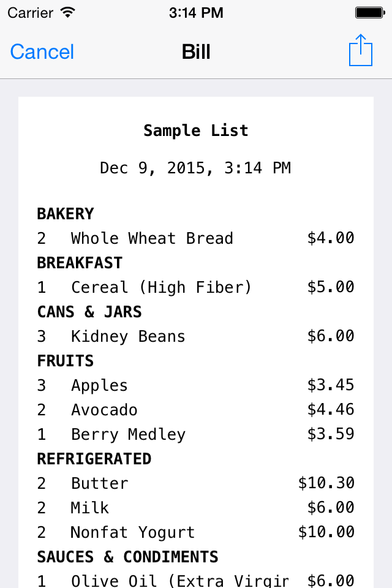The image size is (392, 588).
Task: Tap the Bill title in navigation bar
Action: [196, 51]
